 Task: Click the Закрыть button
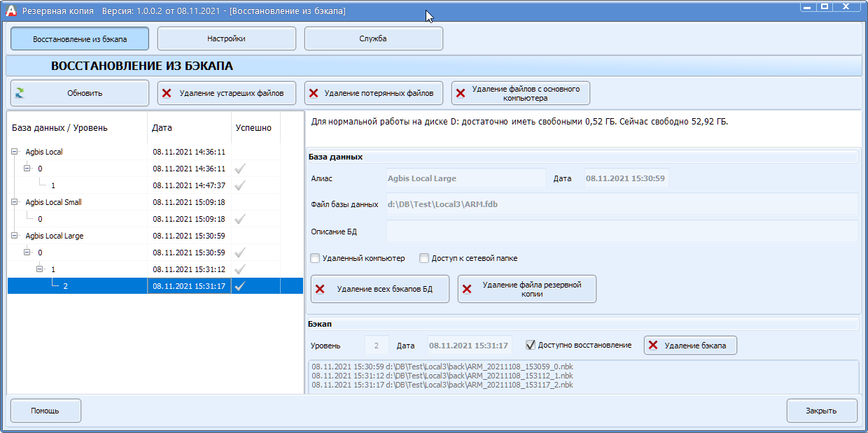[x=822, y=411]
